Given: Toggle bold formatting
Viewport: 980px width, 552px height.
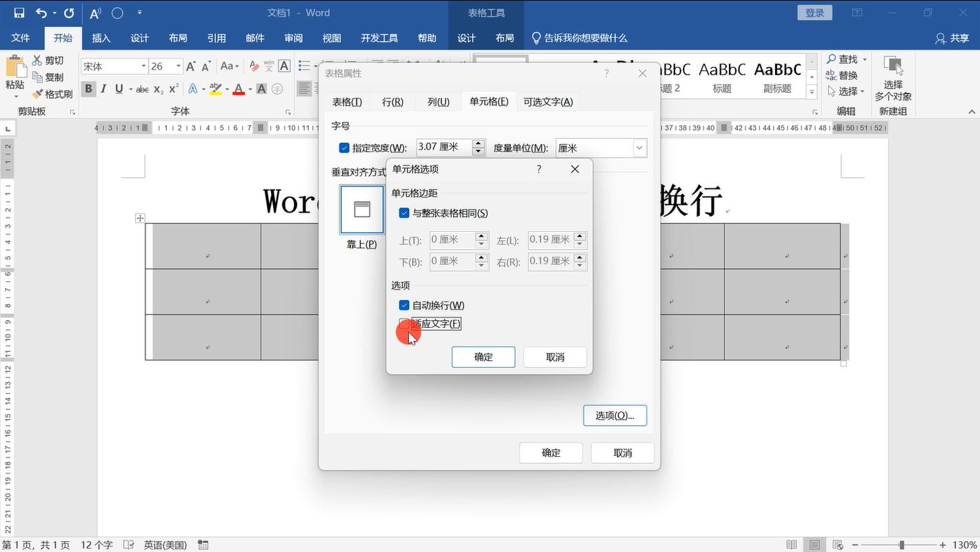Looking at the screenshot, I should click(88, 88).
